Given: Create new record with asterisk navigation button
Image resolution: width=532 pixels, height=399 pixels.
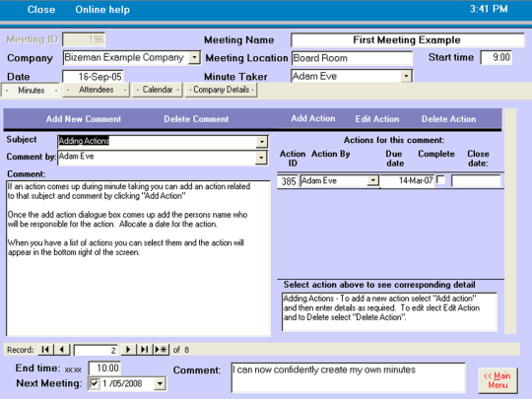Looking at the screenshot, I should (161, 349).
